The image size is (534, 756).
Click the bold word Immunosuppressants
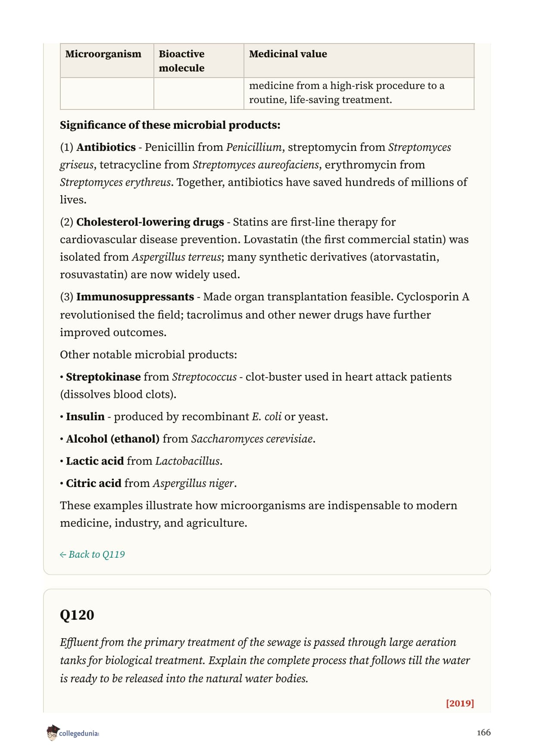pyautogui.click(x=135, y=297)
